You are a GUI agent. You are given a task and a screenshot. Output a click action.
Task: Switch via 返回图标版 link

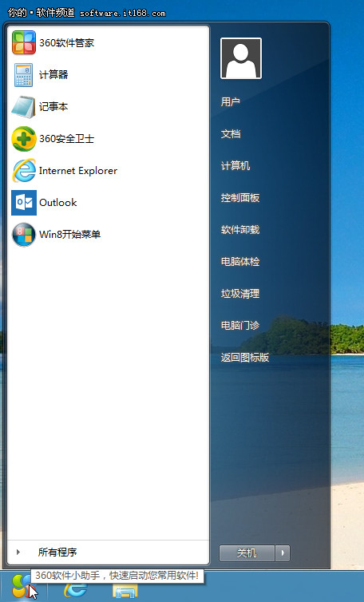point(245,357)
